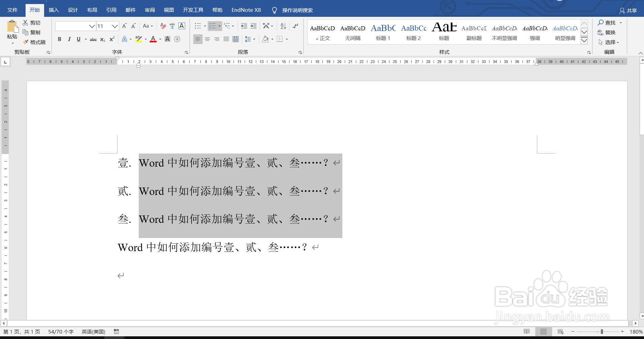Open the 选择 (Select) menu
The width and height of the screenshot is (644, 339).
[609, 42]
